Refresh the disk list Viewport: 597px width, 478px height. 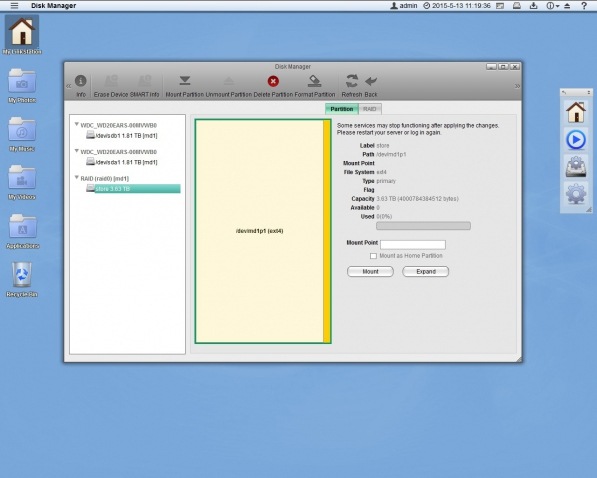[351, 81]
